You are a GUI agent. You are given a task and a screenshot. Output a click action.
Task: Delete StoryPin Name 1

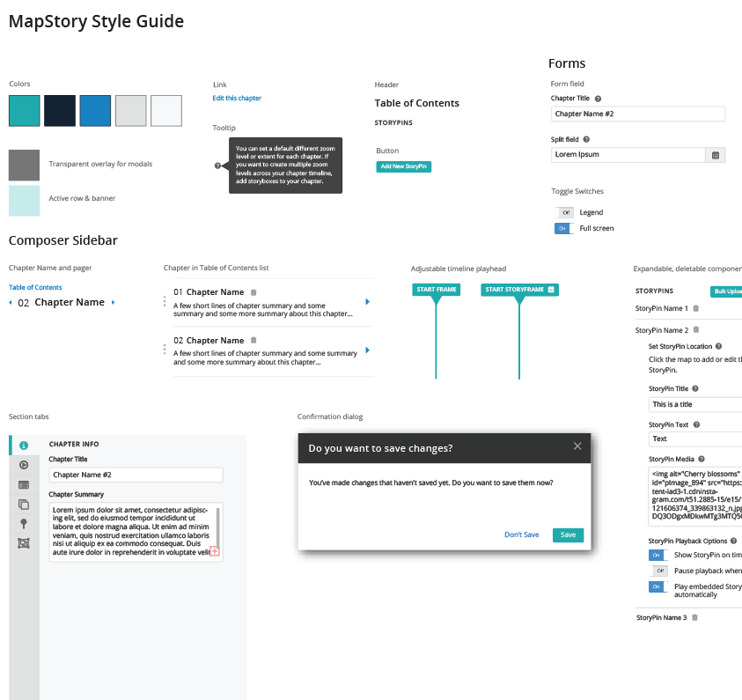(x=695, y=308)
